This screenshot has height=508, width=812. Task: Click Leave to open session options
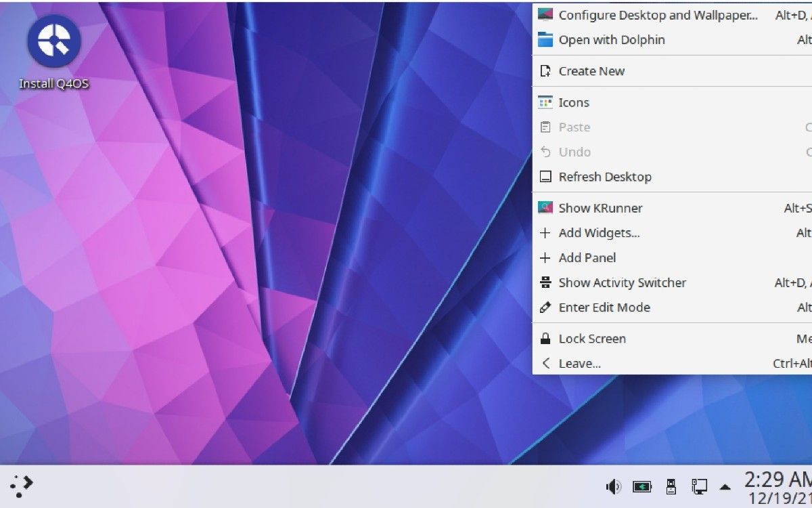coord(581,363)
